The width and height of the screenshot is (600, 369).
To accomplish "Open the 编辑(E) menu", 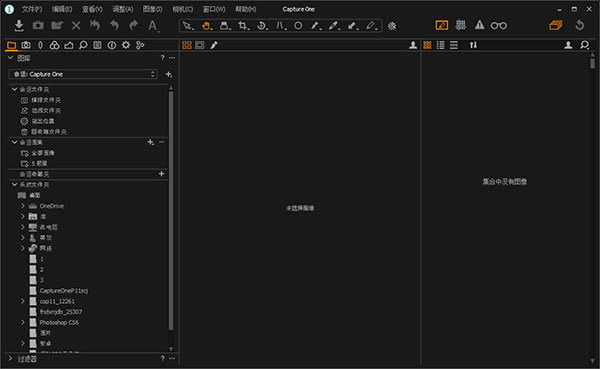I will pos(62,9).
